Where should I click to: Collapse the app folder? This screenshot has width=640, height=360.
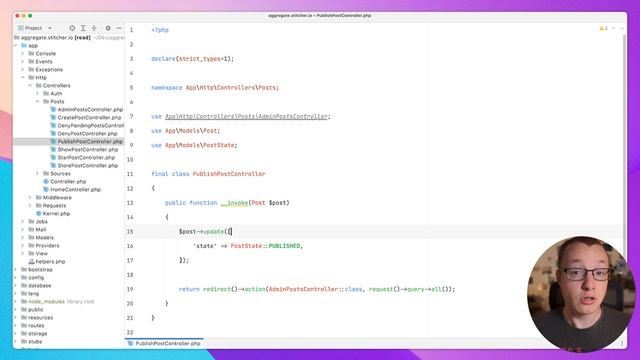point(16,46)
